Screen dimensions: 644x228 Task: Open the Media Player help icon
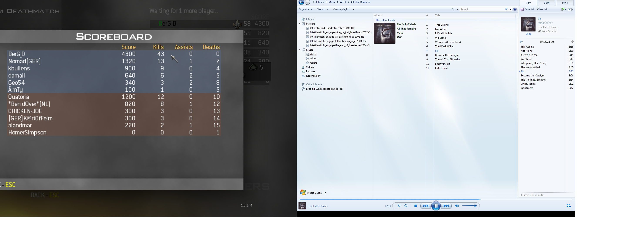(515, 10)
